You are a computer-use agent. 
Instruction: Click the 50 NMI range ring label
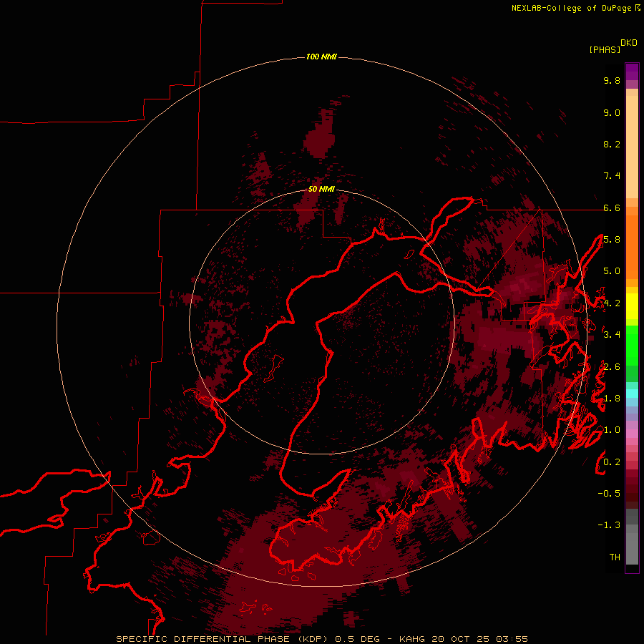coord(321,189)
